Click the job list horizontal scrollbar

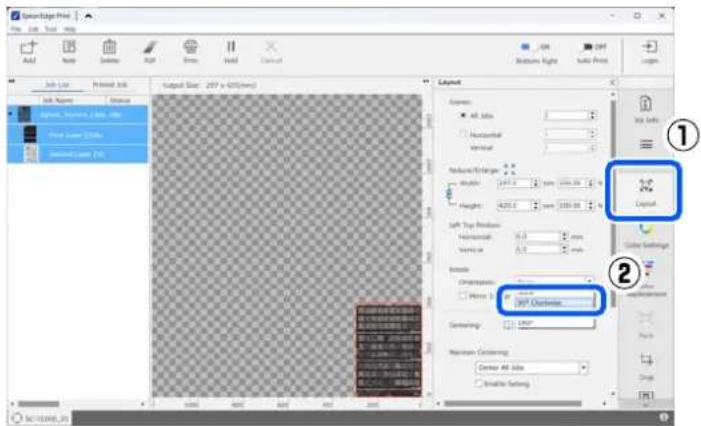coord(38,404)
